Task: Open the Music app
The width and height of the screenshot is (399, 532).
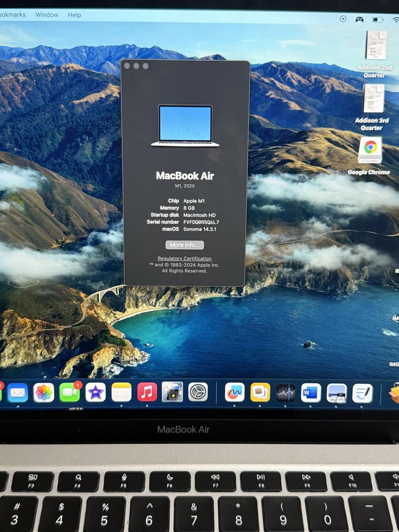Action: pos(147,392)
